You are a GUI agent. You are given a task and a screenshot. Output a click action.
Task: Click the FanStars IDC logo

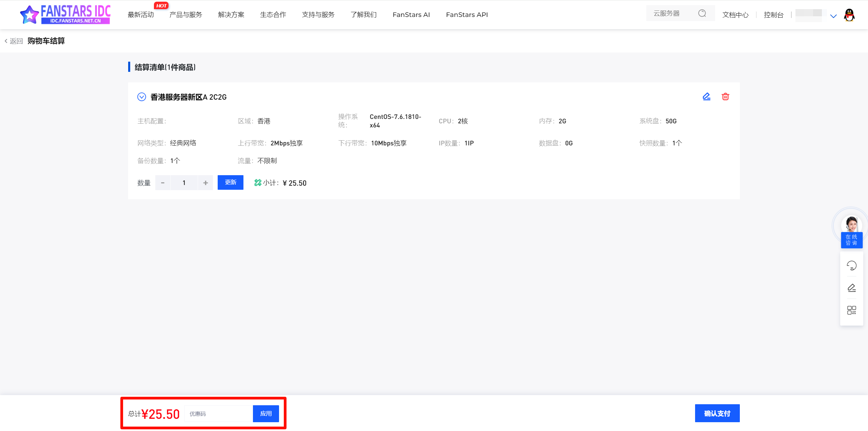[x=65, y=15]
